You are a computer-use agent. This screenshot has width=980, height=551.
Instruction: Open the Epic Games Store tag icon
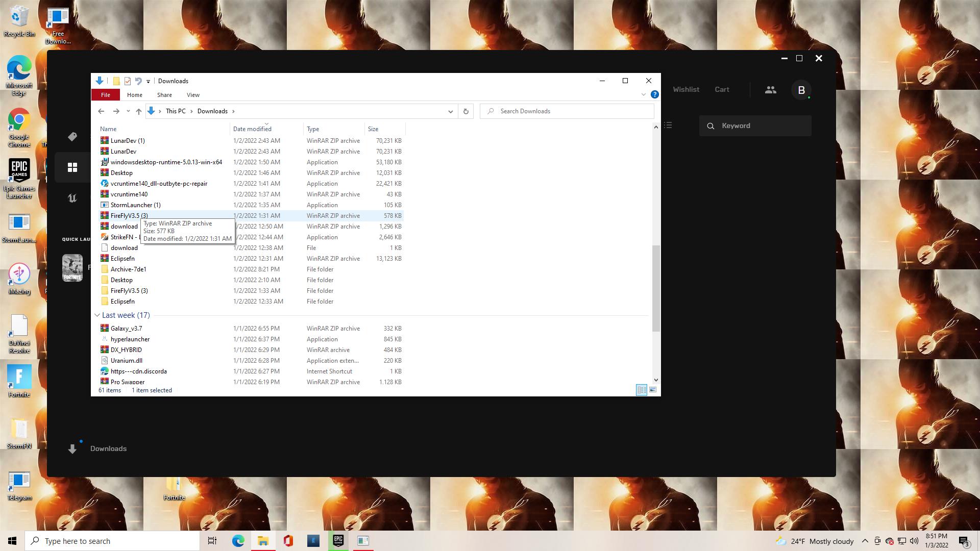click(x=72, y=136)
